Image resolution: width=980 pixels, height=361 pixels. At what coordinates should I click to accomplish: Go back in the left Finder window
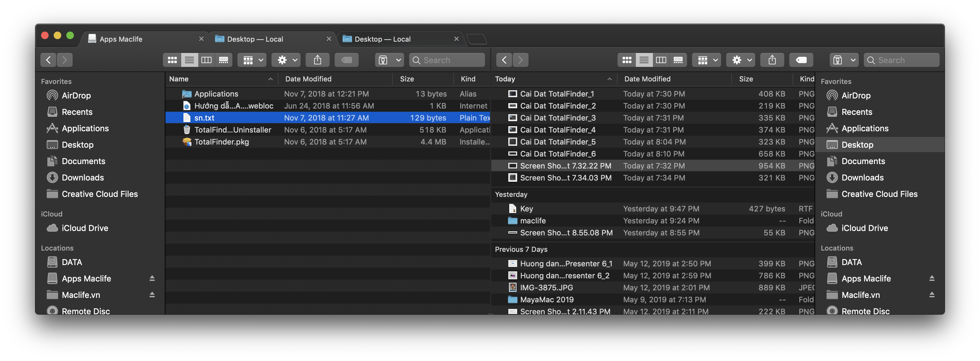click(x=48, y=60)
